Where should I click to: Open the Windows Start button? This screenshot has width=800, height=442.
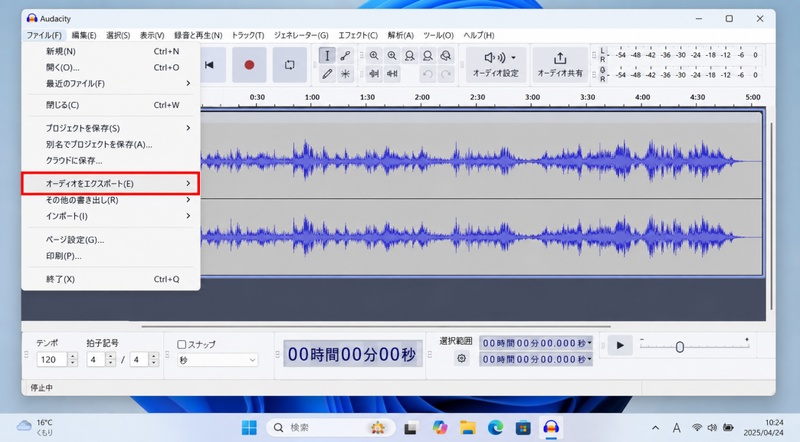[x=249, y=427]
